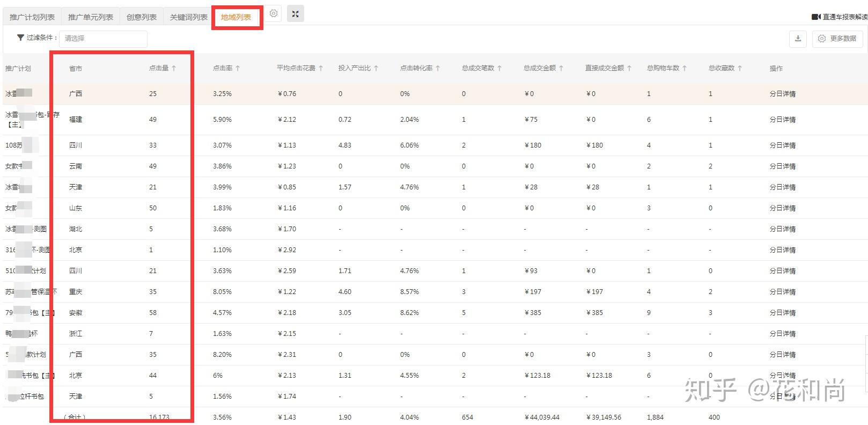This screenshot has height=425, width=868.
Task: Click the 654 total transactions value
Action: point(468,417)
